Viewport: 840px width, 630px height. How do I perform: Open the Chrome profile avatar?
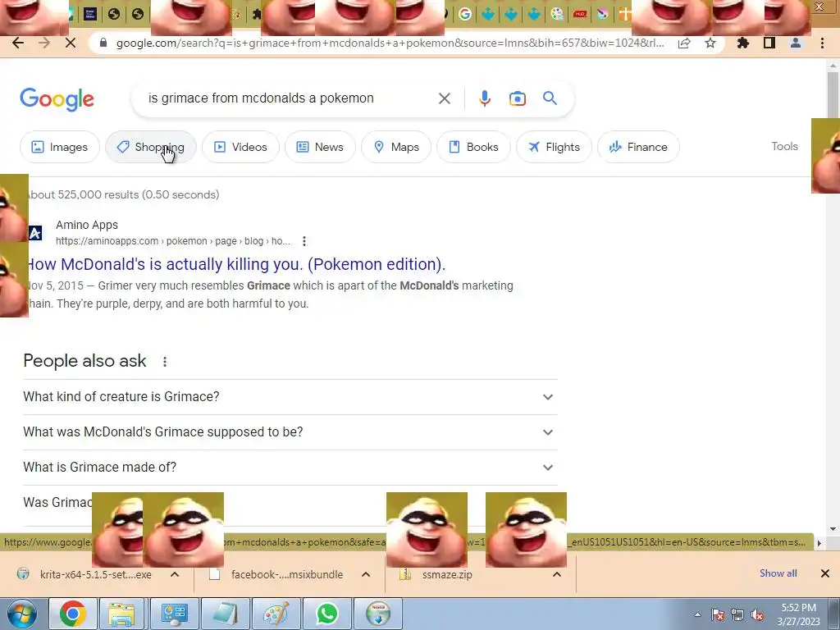click(x=796, y=43)
